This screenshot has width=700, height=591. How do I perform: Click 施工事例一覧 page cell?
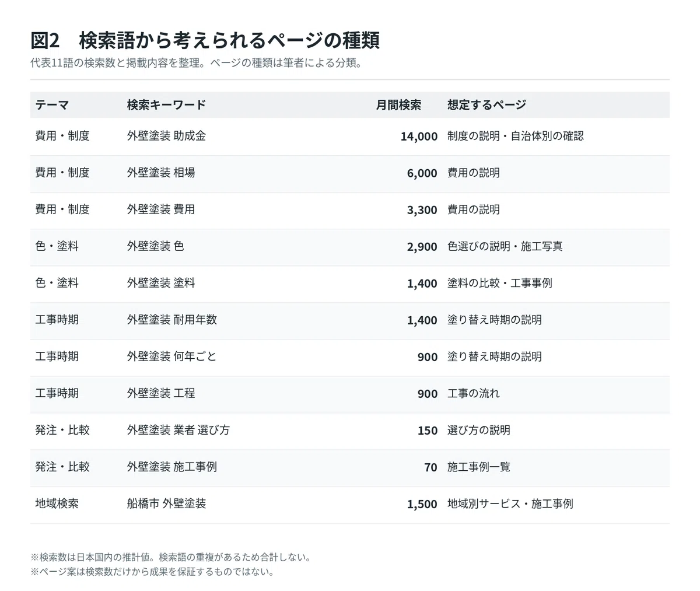(479, 467)
